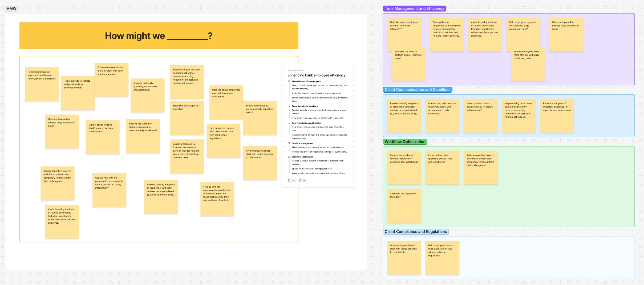Select 'Reduce the number of channels' sticky in HMW frame
The height and width of the screenshot is (285, 644).
tap(143, 136)
